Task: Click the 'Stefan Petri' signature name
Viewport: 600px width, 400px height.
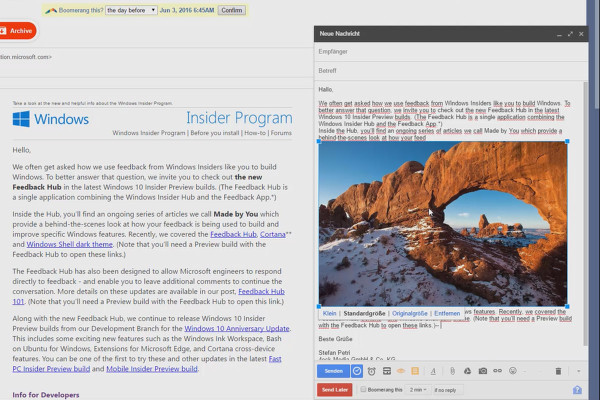Action: (x=334, y=353)
